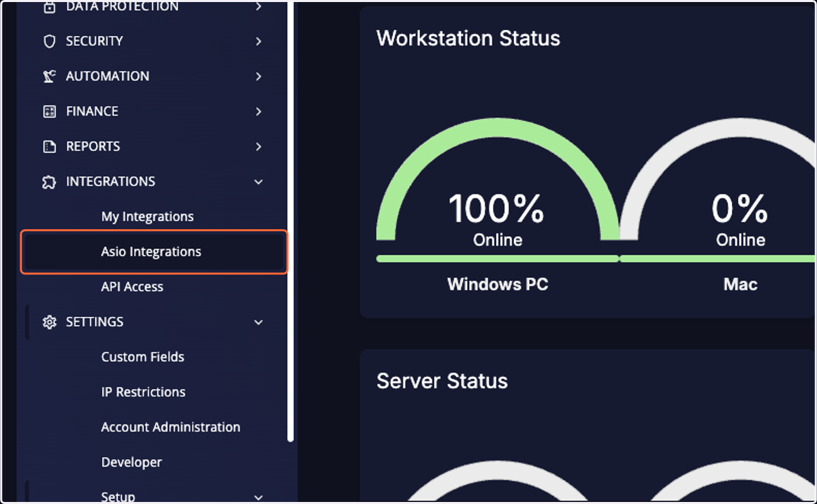Click the Server Status heading
The height and width of the screenshot is (504, 817).
pyautogui.click(x=442, y=381)
